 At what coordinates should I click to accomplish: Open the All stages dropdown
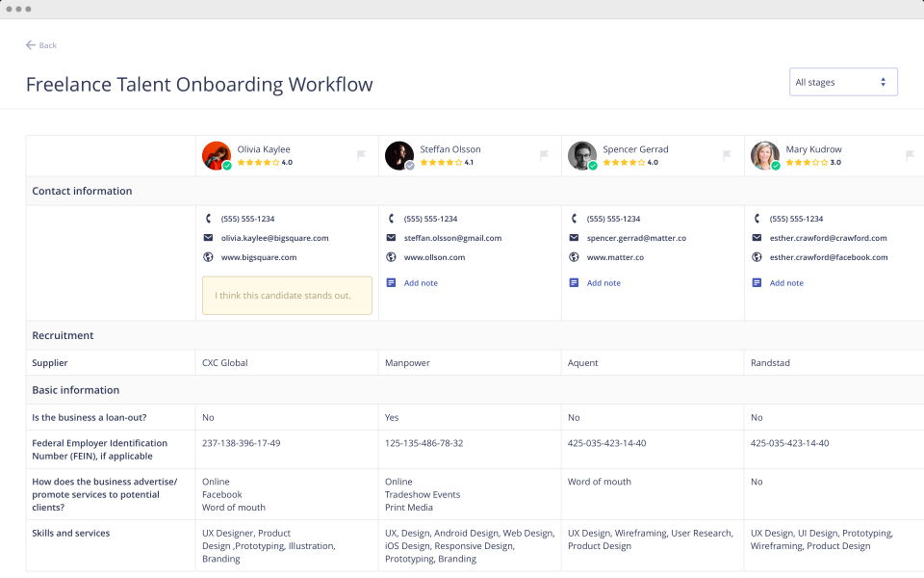[x=843, y=82]
